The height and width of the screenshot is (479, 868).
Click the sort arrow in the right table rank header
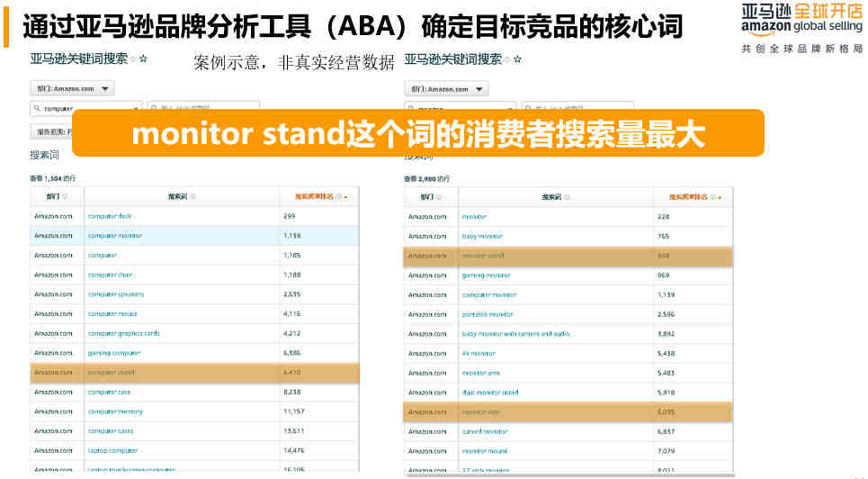click(x=720, y=197)
